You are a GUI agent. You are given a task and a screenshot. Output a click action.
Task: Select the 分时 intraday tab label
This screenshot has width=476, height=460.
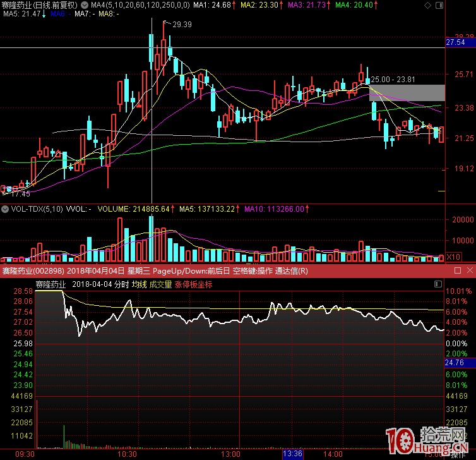pos(121,284)
